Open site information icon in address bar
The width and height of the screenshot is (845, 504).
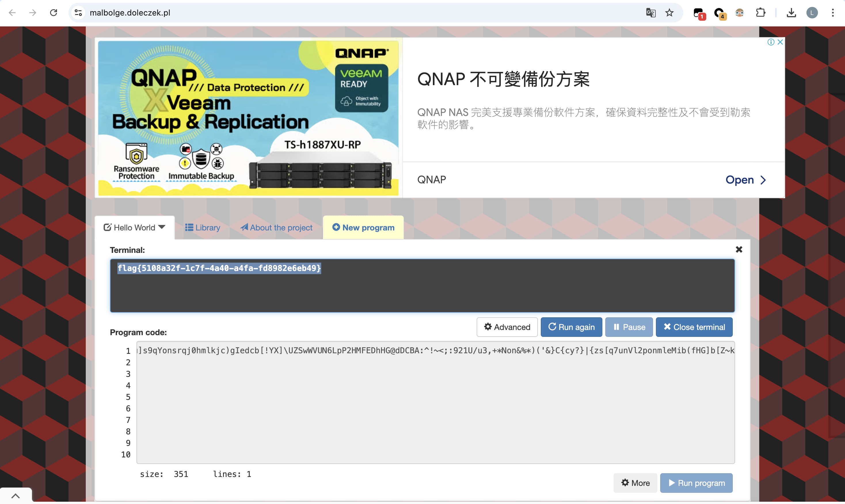click(x=79, y=13)
